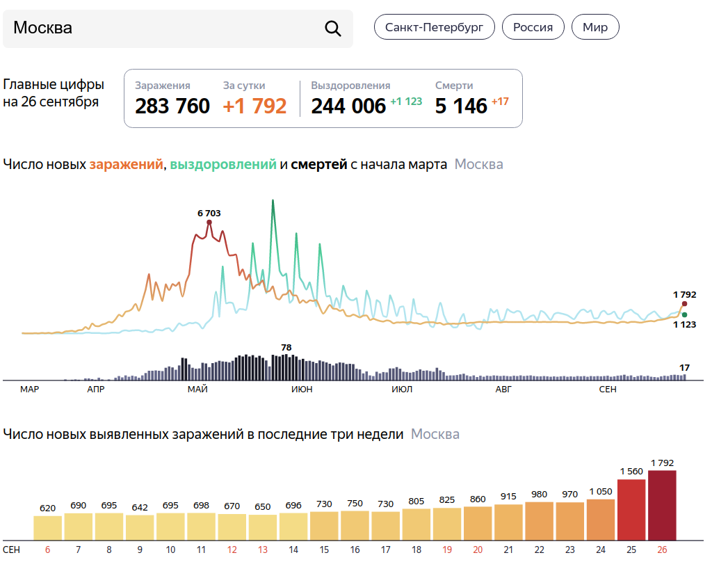
Task: Select the 620 bar for September 6
Action: click(48, 527)
